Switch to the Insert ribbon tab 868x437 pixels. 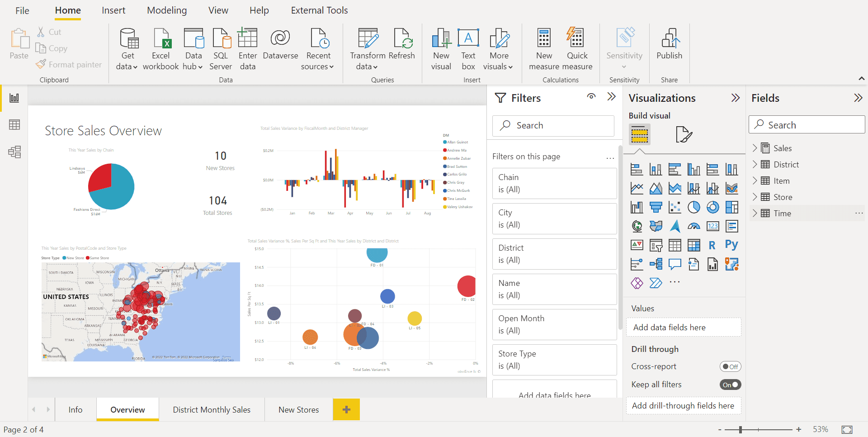[113, 10]
